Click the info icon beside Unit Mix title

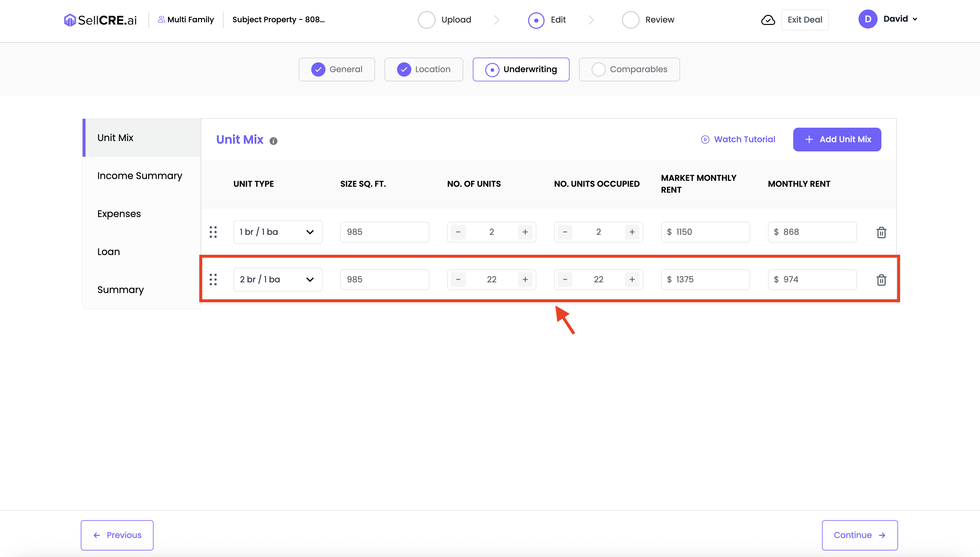coord(273,141)
